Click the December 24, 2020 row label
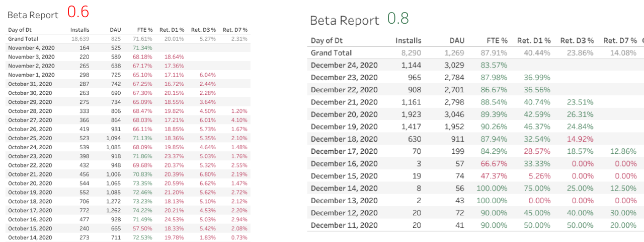 click(x=344, y=65)
